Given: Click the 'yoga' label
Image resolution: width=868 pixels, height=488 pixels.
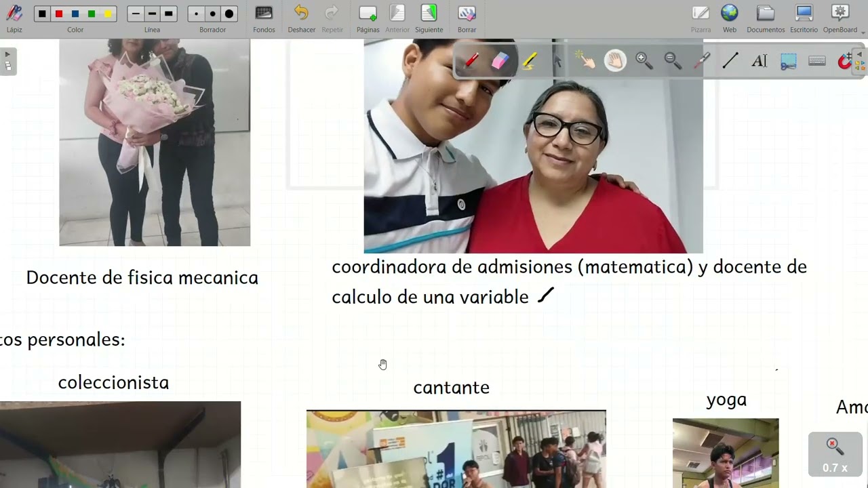Looking at the screenshot, I should point(726,400).
